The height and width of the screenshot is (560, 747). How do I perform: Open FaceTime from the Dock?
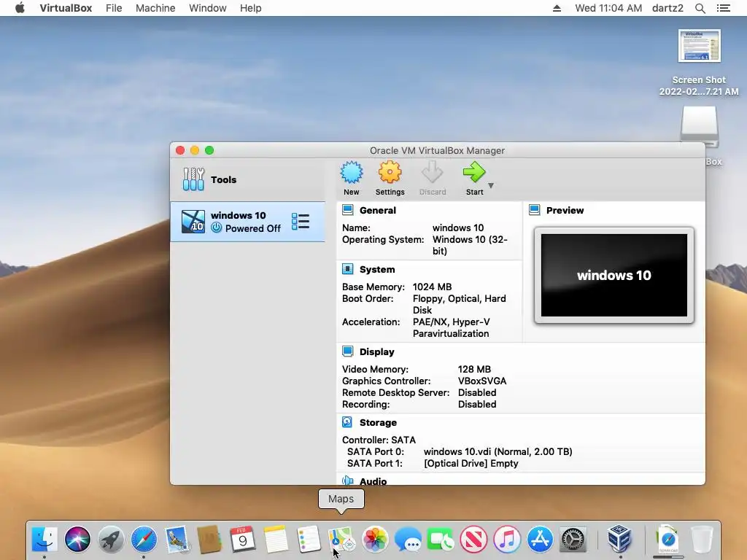pos(441,539)
